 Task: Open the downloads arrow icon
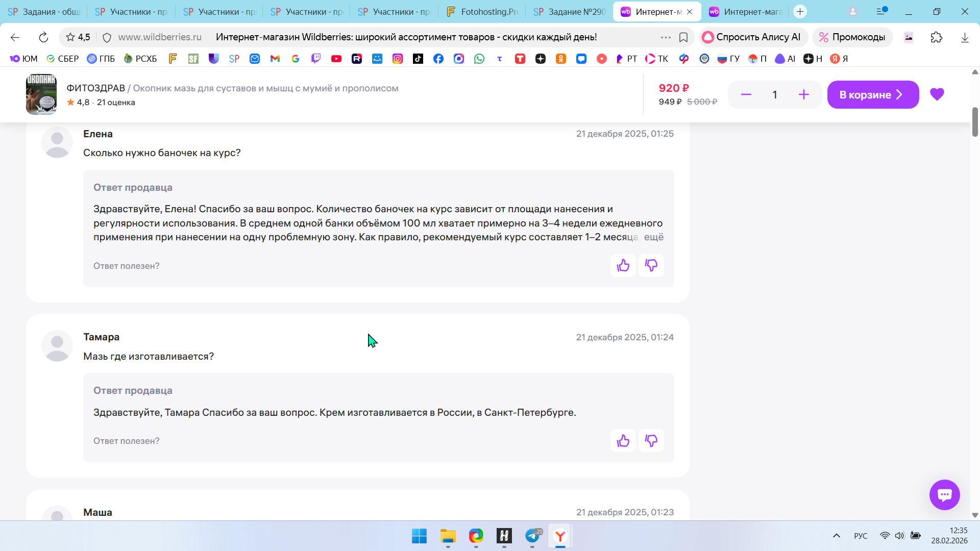pos(964,37)
